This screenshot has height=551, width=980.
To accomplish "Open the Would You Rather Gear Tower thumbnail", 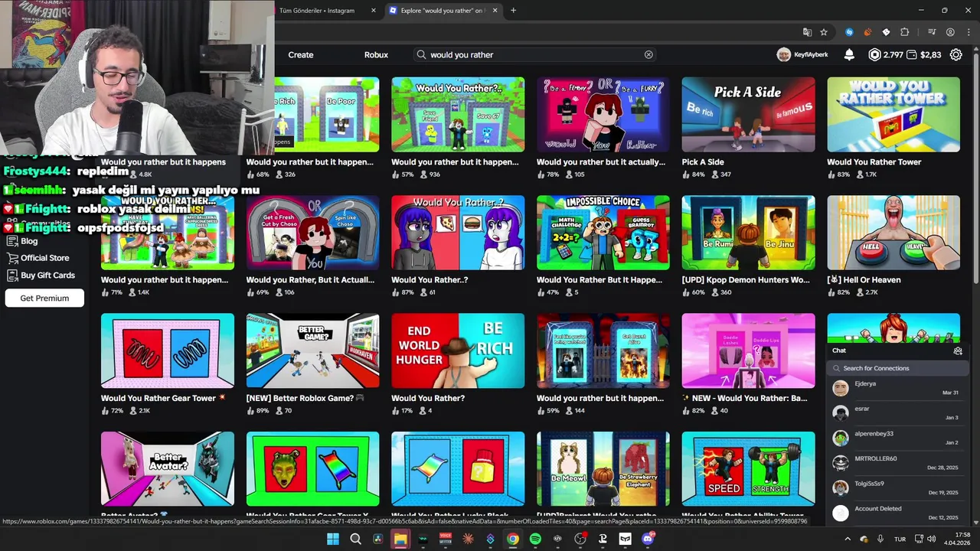I will [x=168, y=350].
